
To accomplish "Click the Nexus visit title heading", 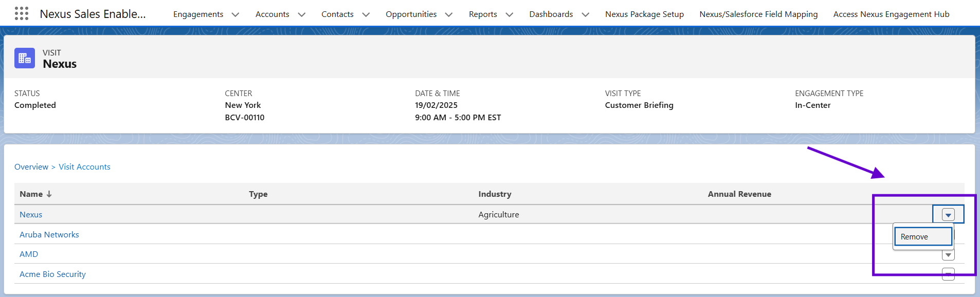I will click(x=60, y=64).
